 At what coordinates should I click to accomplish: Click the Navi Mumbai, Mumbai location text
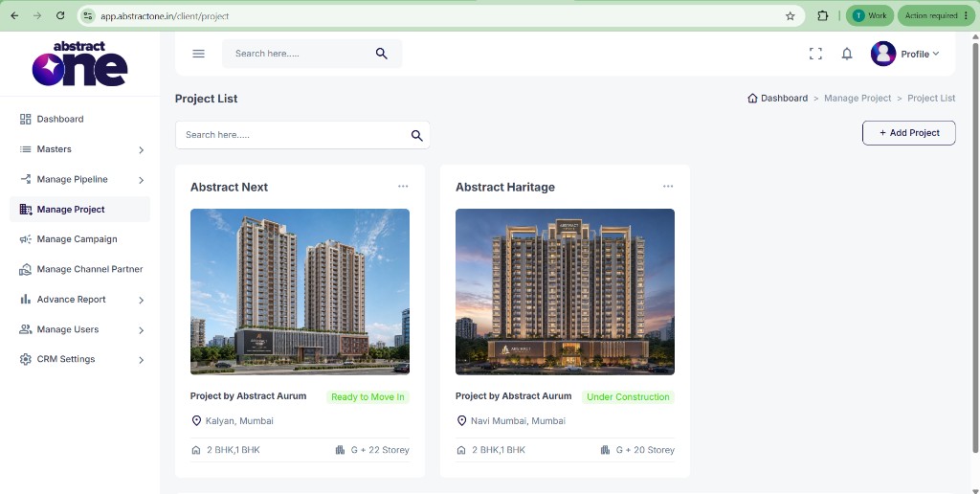[519, 421]
